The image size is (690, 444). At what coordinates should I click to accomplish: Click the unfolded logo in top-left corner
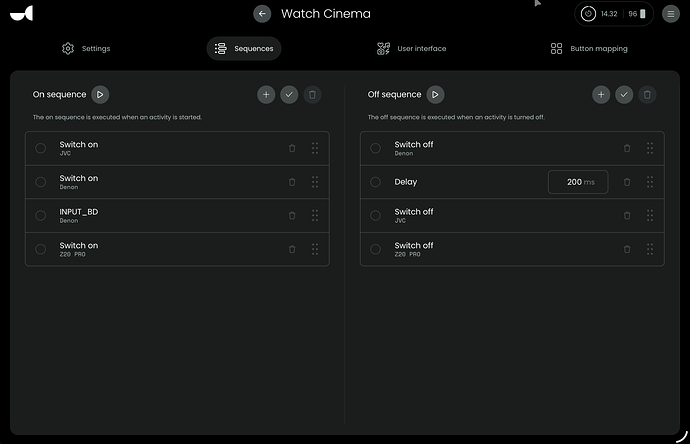(22, 13)
